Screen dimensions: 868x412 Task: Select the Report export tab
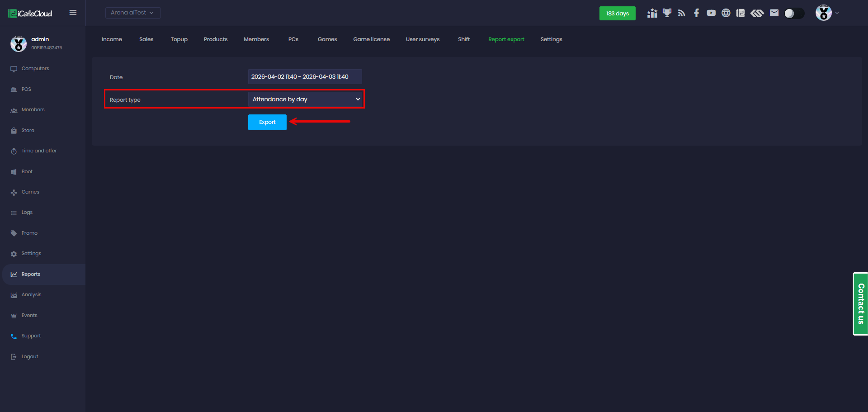pos(506,39)
